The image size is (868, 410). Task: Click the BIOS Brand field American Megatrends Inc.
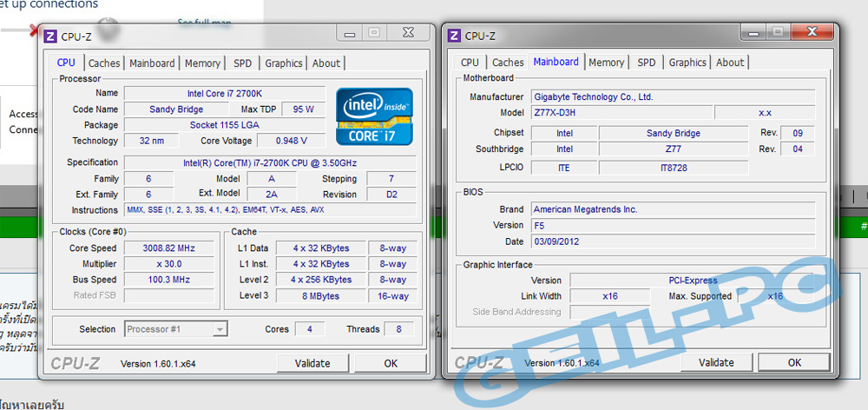click(674, 209)
